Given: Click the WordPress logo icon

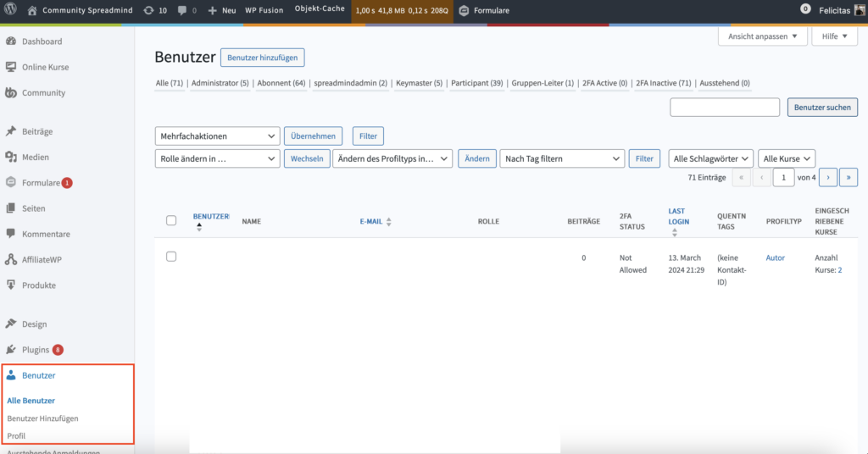Looking at the screenshot, I should [11, 10].
